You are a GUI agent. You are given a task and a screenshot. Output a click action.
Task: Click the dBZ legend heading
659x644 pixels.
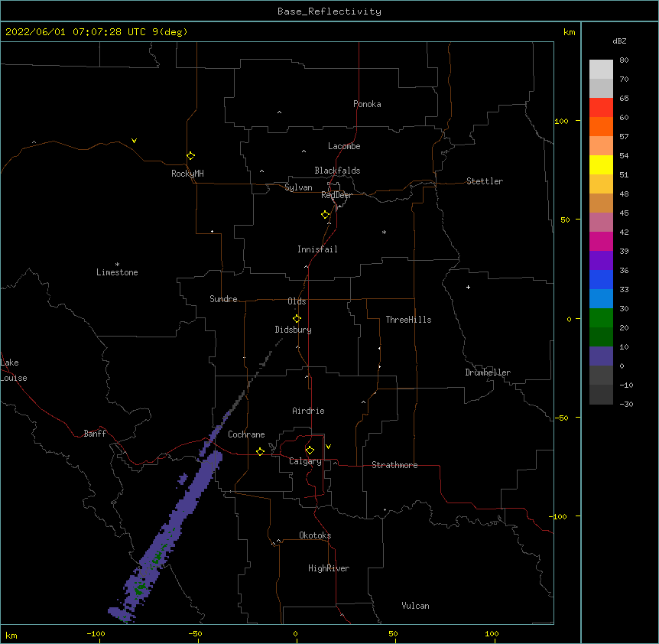pyautogui.click(x=619, y=41)
